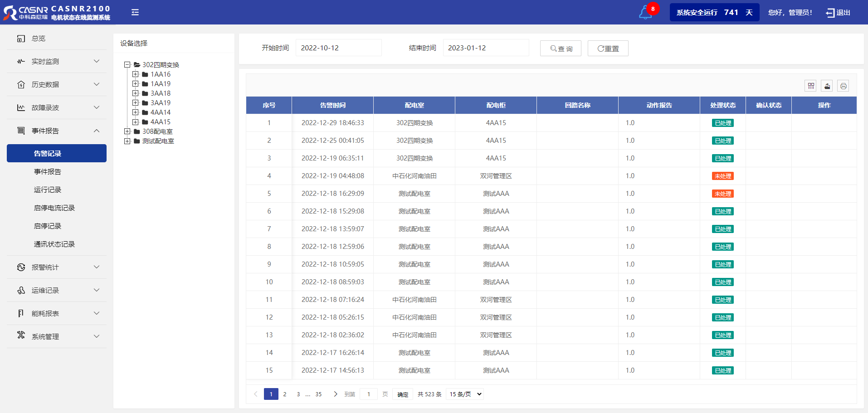
Task: Click the 308配电室 folder icon
Action: pyautogui.click(x=137, y=131)
